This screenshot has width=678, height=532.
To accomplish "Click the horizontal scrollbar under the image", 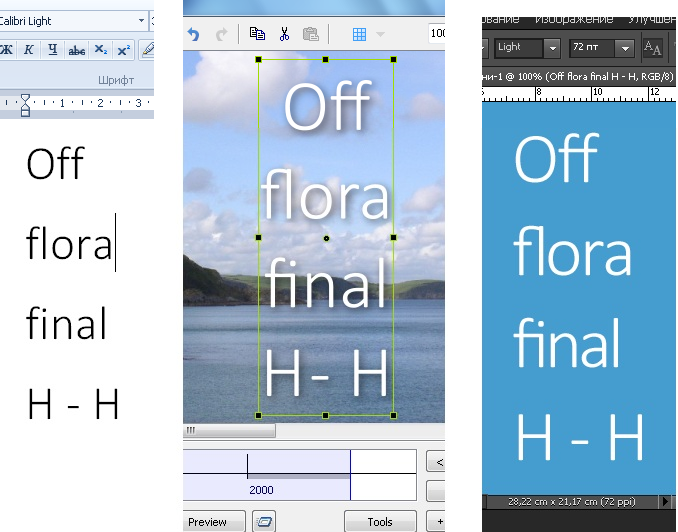I will coord(229,430).
